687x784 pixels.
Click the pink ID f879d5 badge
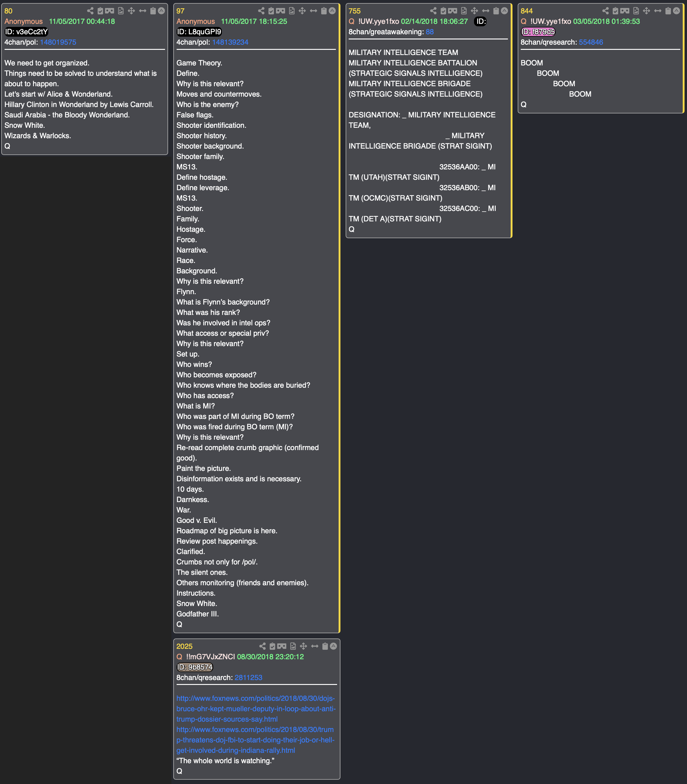(538, 32)
